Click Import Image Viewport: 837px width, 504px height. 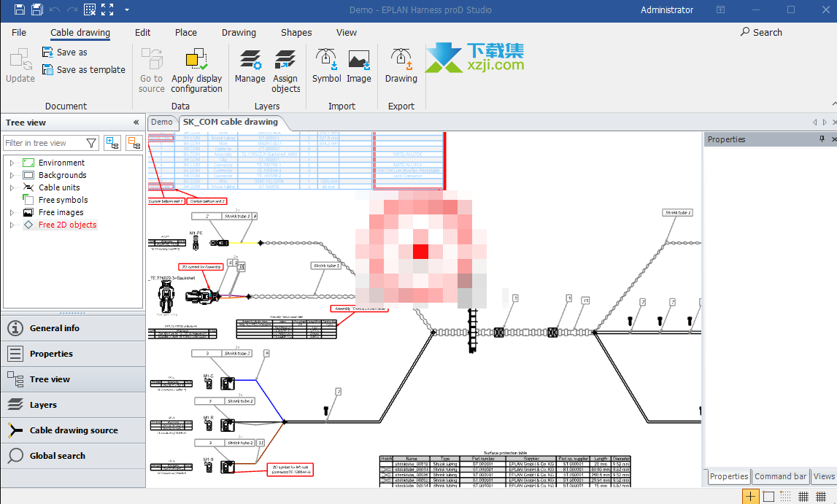[359, 65]
